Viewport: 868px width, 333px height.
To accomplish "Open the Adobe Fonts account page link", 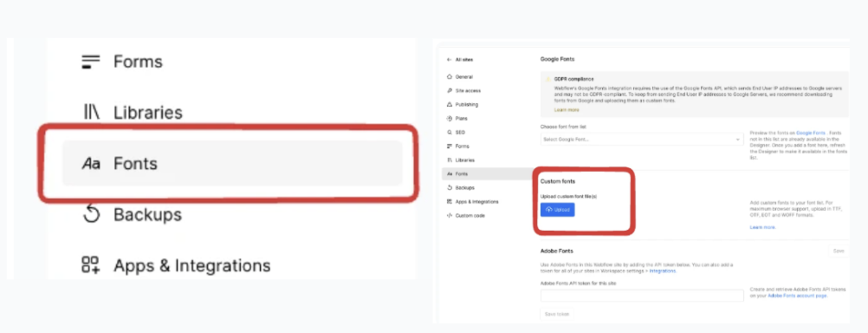I will pos(797,296).
